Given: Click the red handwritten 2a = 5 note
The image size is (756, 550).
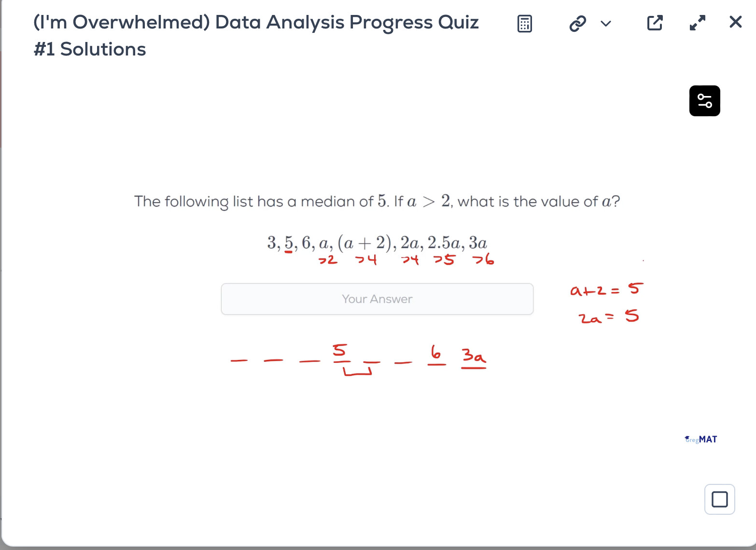Looking at the screenshot, I should click(x=609, y=317).
